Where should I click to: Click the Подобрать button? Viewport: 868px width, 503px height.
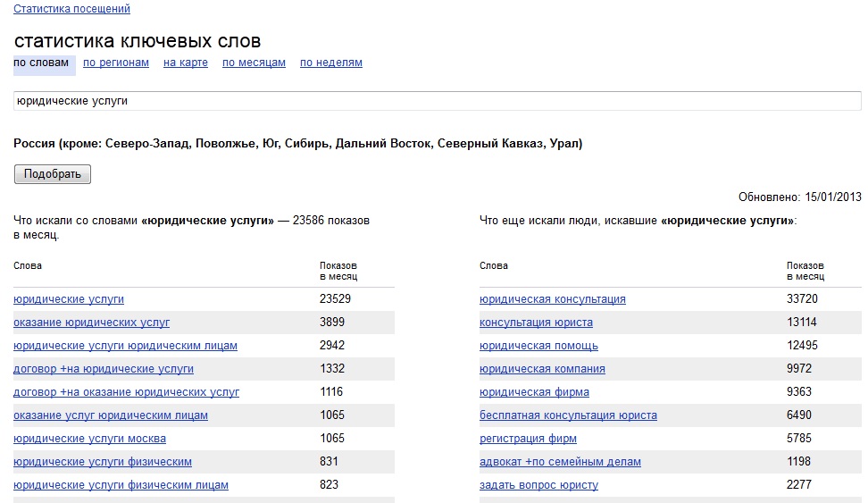pyautogui.click(x=53, y=174)
